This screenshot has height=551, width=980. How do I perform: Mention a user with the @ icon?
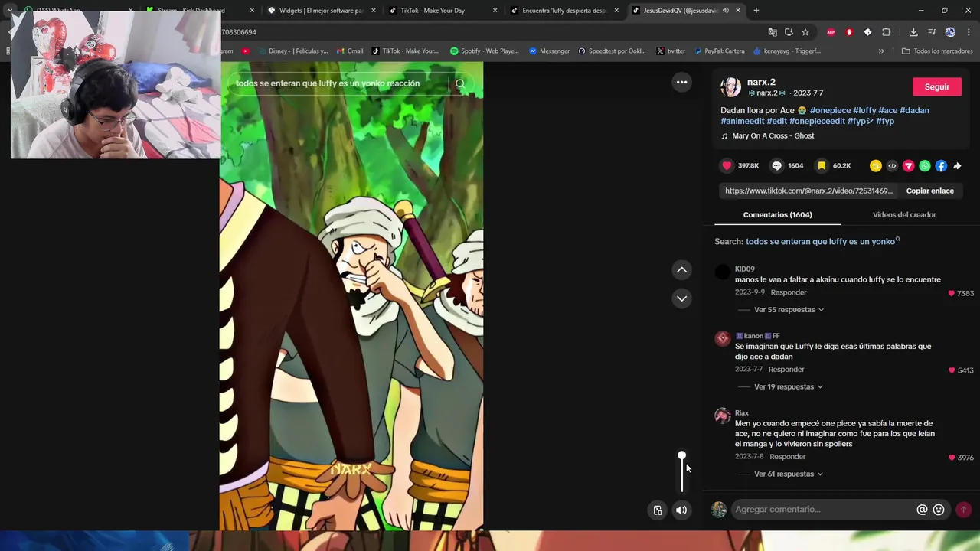(922, 510)
